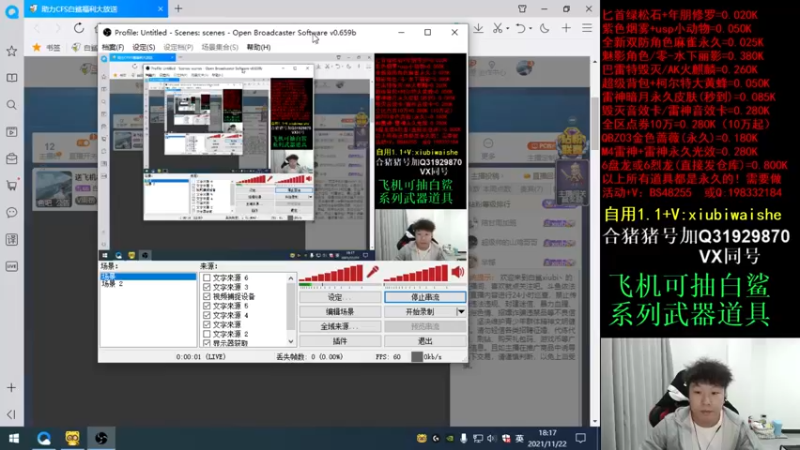Mute the microphone in OBS

click(372, 272)
